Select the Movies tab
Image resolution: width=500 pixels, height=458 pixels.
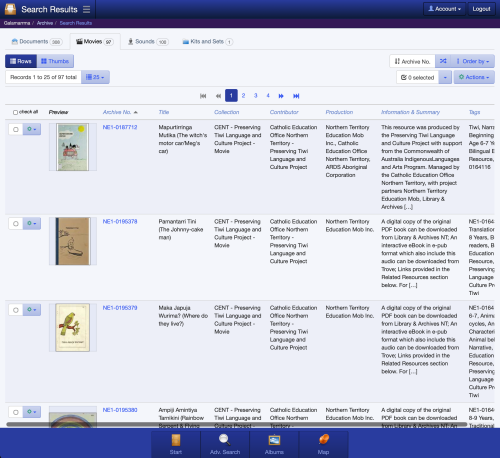[95, 42]
